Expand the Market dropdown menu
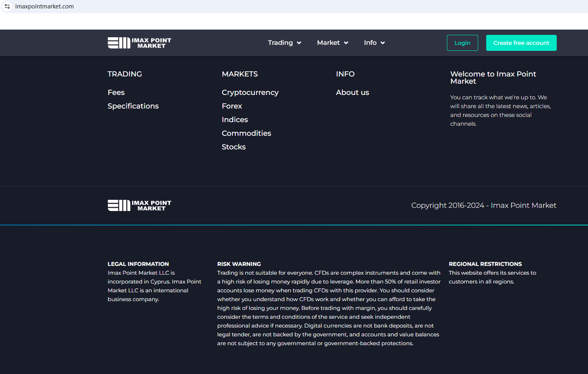Screen dimensions: 588x374 (x=332, y=43)
